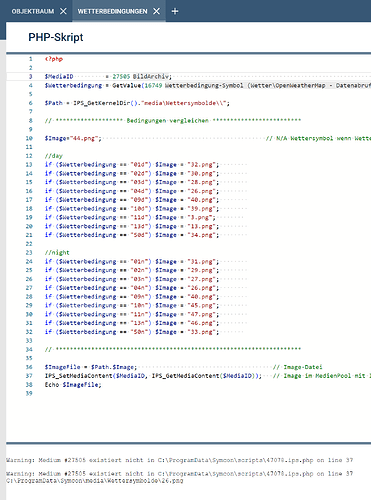
Task: Click the 'Bedingungen vergleichen' comment line
Action: 173,120
